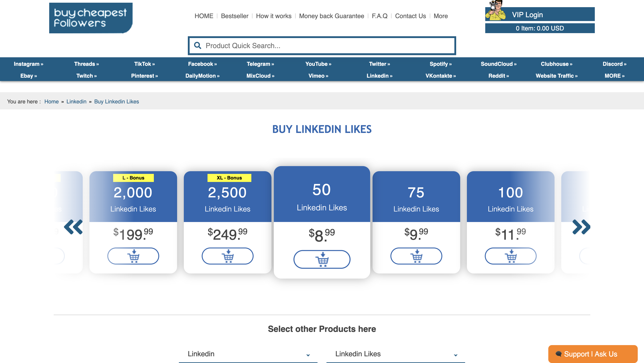644x363 pixels.
Task: Go to Linkedin breadcrumb link
Action: pos(76,101)
